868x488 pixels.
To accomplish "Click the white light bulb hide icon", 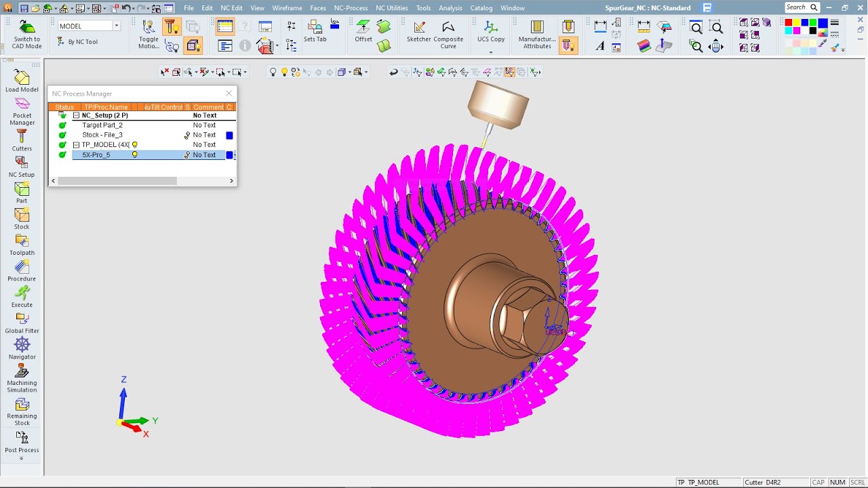I will tap(273, 72).
